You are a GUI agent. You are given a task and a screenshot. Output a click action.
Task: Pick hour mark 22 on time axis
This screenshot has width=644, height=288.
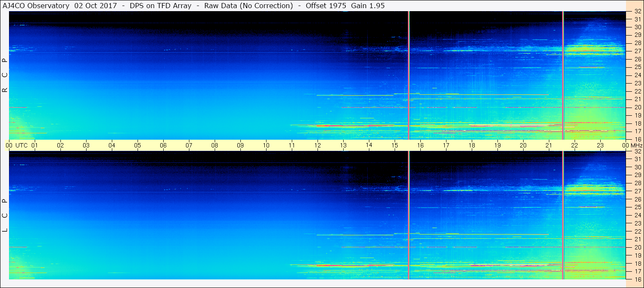click(x=575, y=145)
